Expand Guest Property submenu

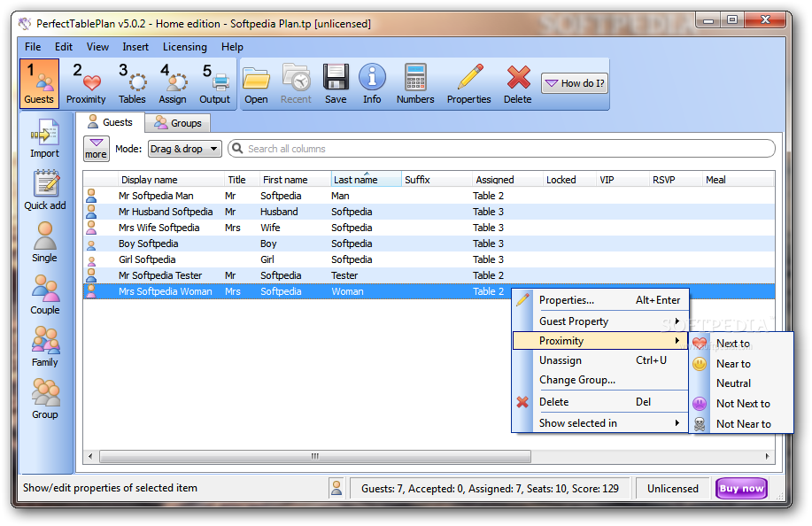pos(600,321)
